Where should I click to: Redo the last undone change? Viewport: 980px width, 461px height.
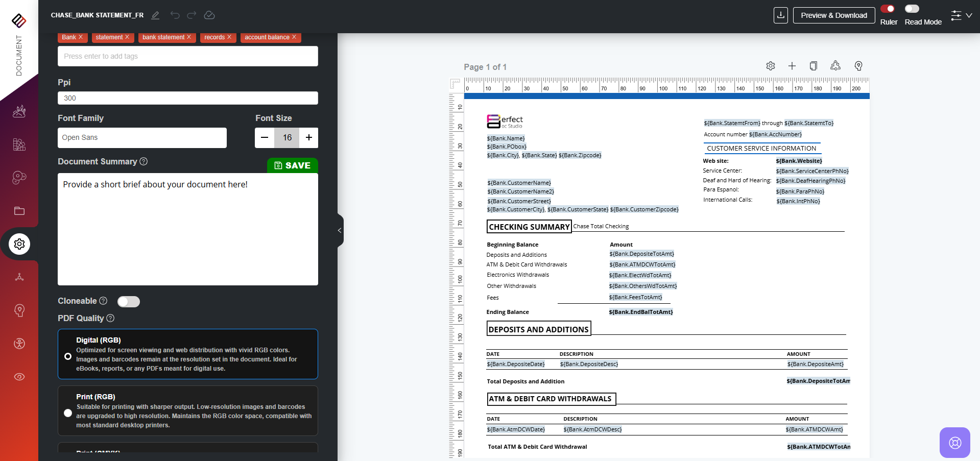[192, 15]
